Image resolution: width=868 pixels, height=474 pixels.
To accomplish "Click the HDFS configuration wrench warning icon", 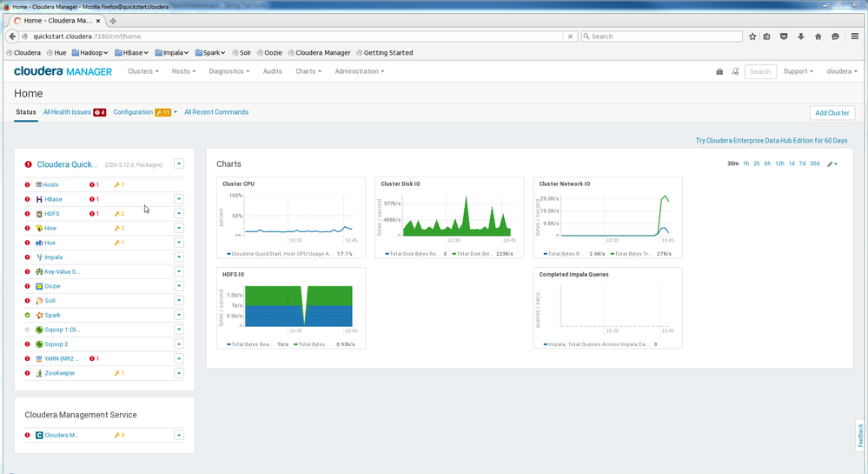I will tap(116, 214).
